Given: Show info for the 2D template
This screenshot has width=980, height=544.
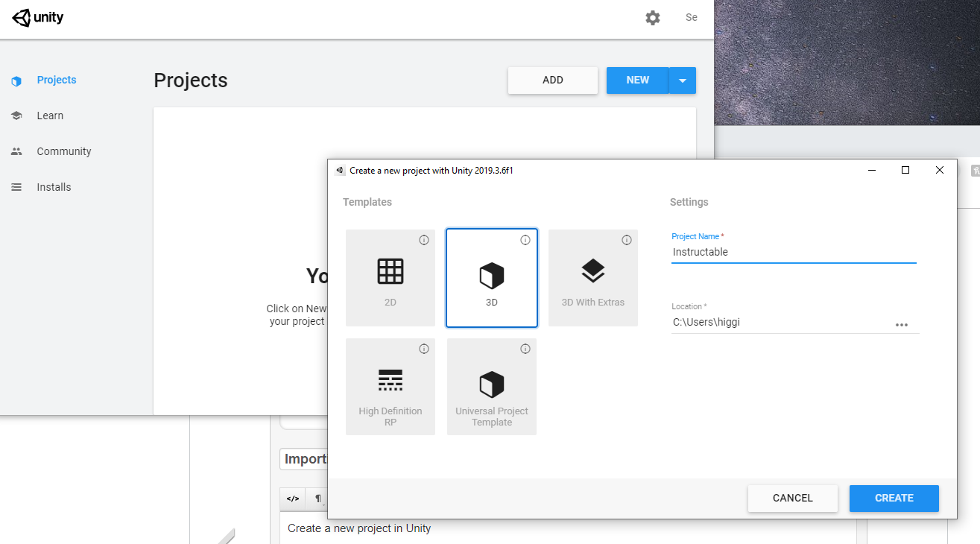Looking at the screenshot, I should tap(424, 240).
